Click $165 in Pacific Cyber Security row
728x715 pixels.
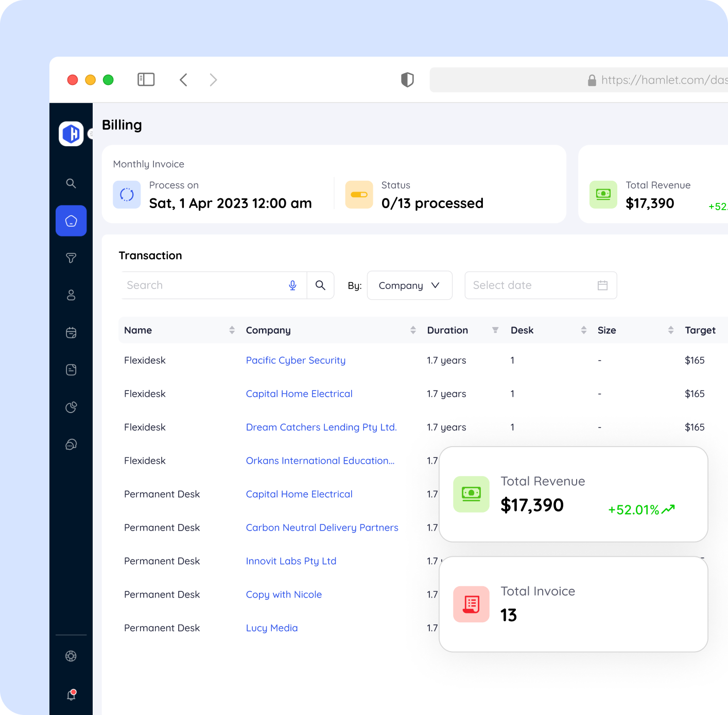695,360
